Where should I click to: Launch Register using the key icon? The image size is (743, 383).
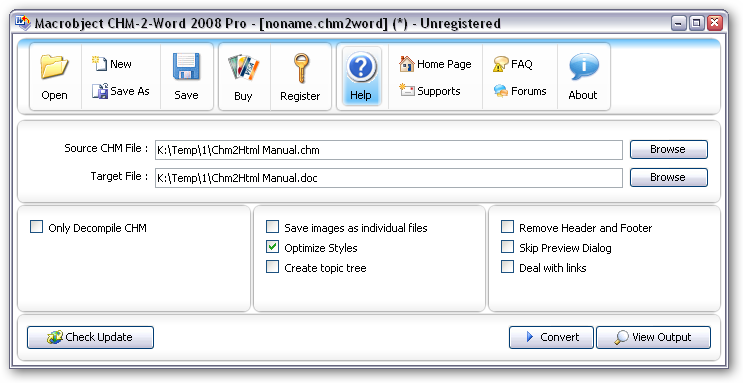pos(300,77)
